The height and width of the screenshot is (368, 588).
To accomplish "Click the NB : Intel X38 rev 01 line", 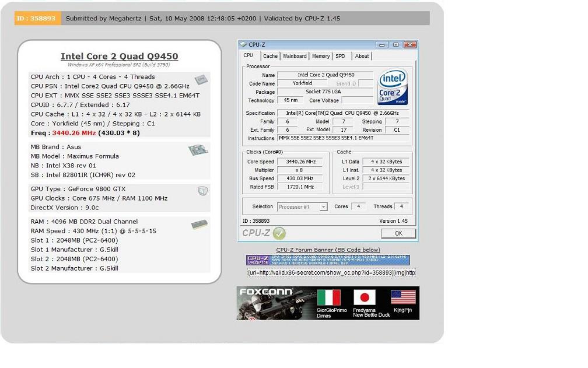I will click(x=64, y=166).
